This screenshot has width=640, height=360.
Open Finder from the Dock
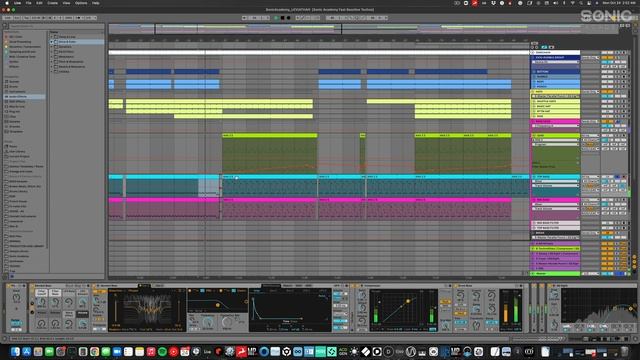16,351
